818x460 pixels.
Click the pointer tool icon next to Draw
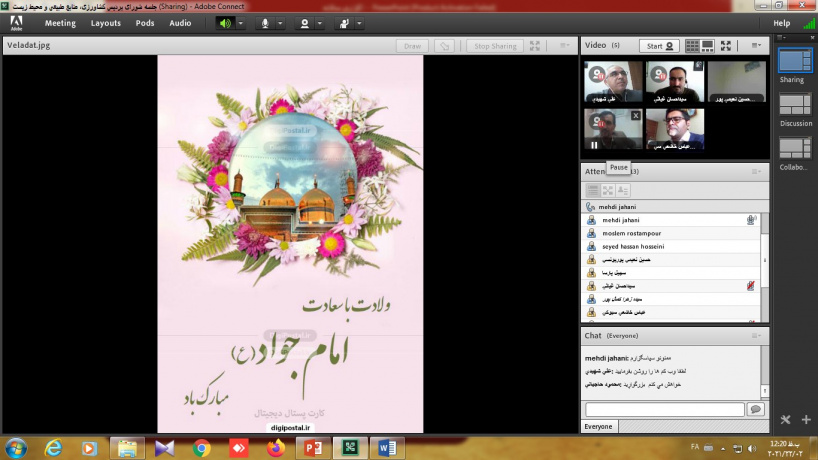[x=444, y=46]
